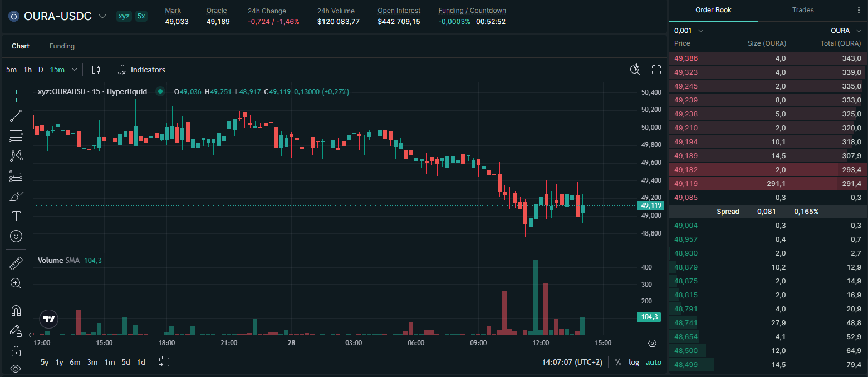Open the OURA size unit dropdown
The height and width of the screenshot is (377, 868).
846,31
